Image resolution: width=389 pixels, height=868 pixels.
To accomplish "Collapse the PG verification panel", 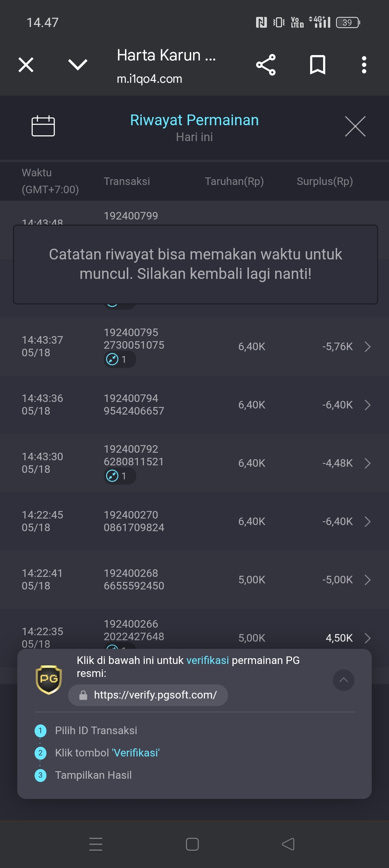I will tap(344, 680).
